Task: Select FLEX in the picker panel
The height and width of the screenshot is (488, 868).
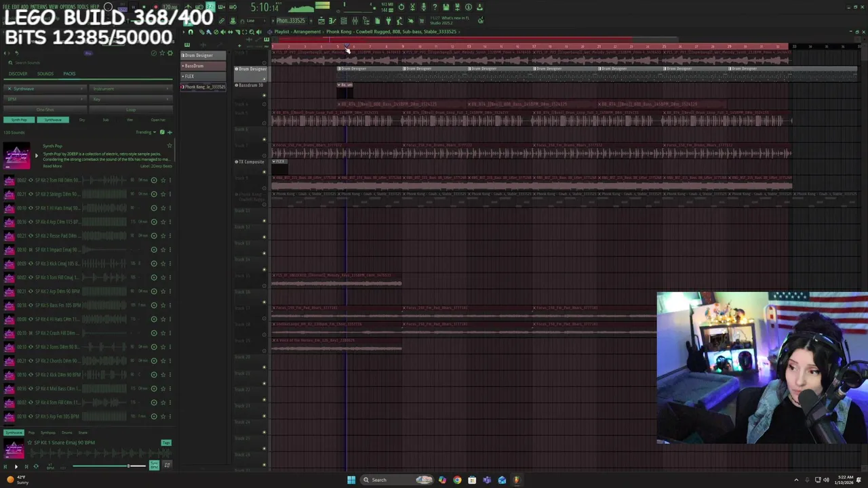Action: 203,76
